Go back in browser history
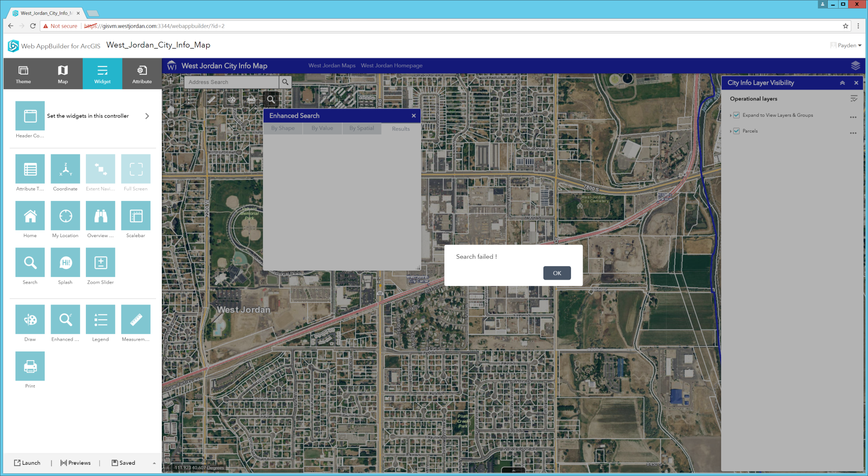 tap(11, 26)
